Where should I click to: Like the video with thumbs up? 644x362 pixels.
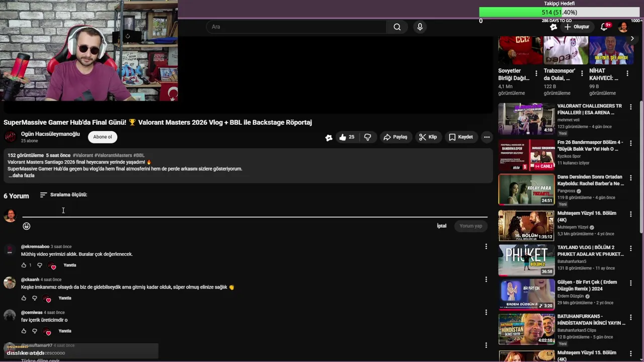(x=347, y=137)
